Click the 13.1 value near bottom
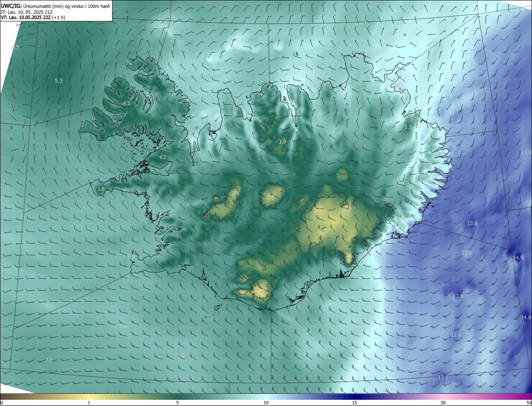Image resolution: width=532 pixels, height=406 pixels. point(443,377)
